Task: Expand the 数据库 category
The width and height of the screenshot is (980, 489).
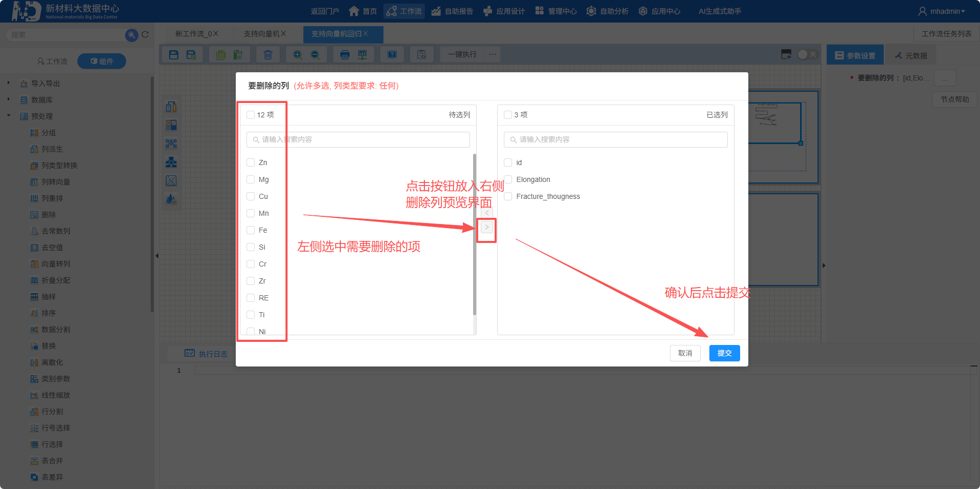Action: pos(9,99)
